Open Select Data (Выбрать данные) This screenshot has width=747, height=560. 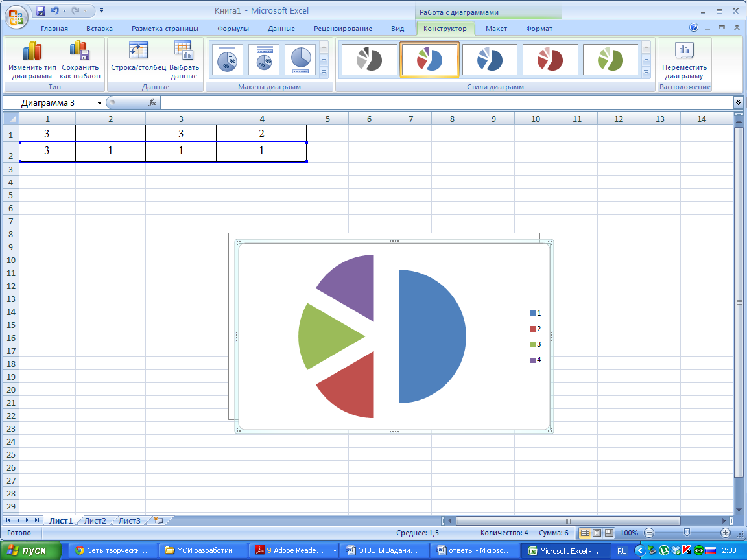(x=184, y=60)
